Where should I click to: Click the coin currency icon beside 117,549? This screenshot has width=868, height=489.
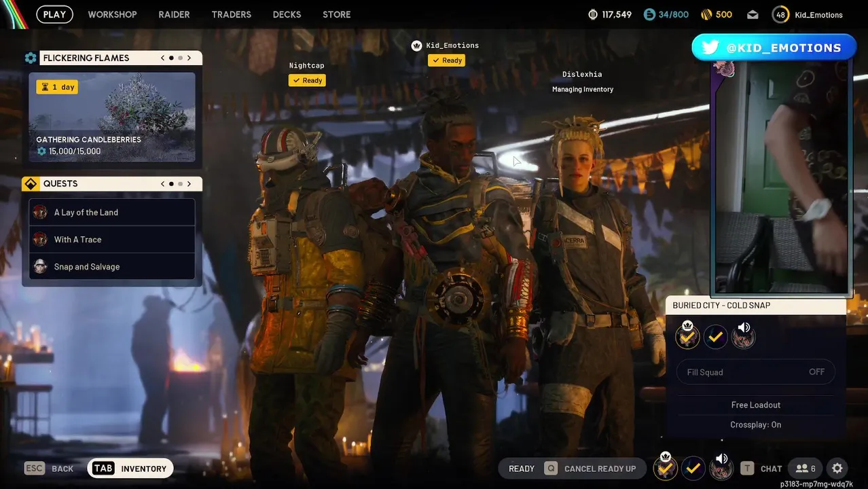[592, 14]
